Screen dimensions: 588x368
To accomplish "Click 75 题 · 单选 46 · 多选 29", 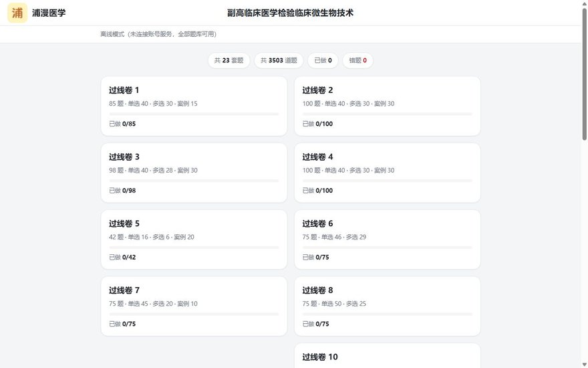I will (334, 237).
